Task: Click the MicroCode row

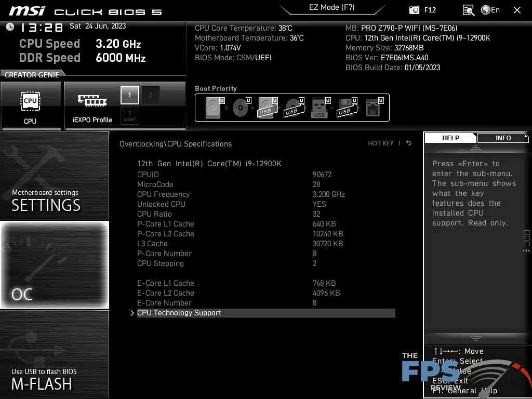Action: point(266,184)
